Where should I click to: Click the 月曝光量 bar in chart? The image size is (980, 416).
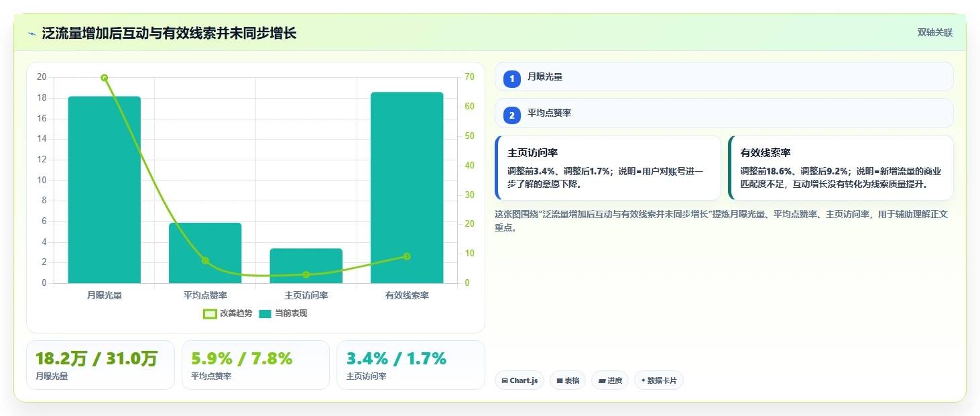click(105, 190)
